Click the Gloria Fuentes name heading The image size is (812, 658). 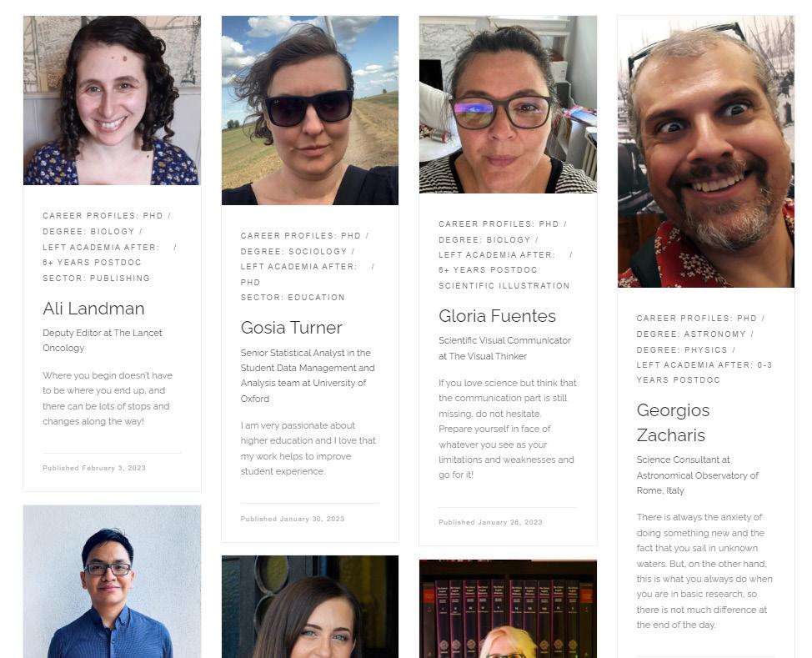tap(497, 315)
